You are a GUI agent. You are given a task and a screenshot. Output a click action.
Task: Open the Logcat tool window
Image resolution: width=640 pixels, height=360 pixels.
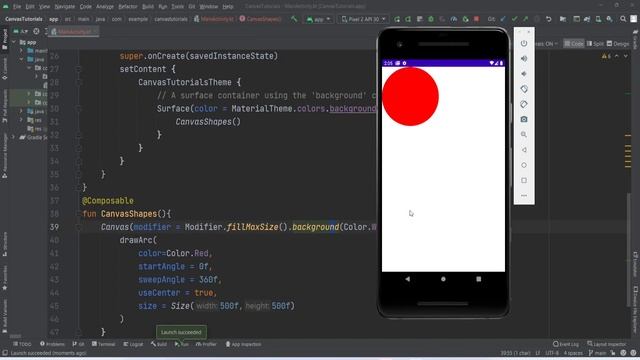[133, 344]
